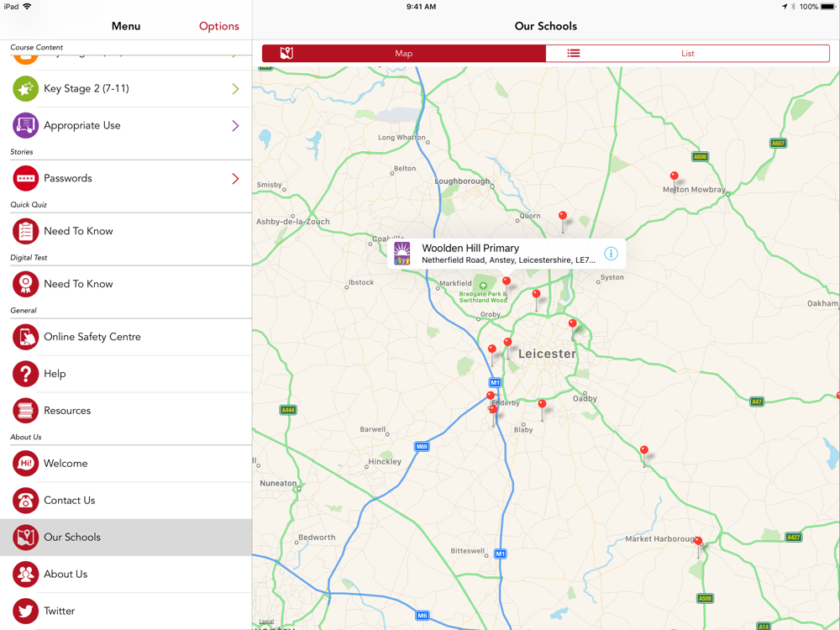Screen dimensions: 840x630
Task: Tap the Contact Us telephone icon
Action: pos(25,501)
